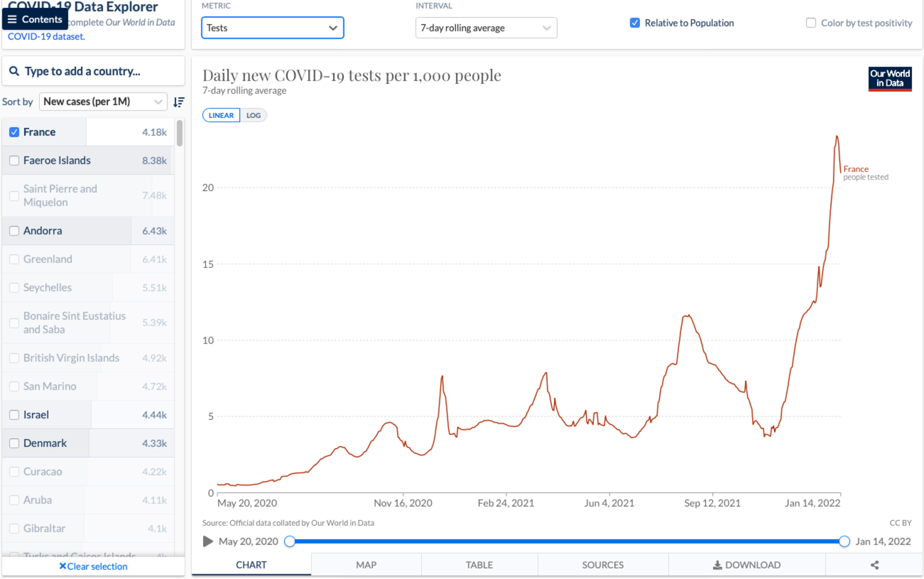Switch to the MAP tab
Screen dimensions: 924x579
[366, 565]
